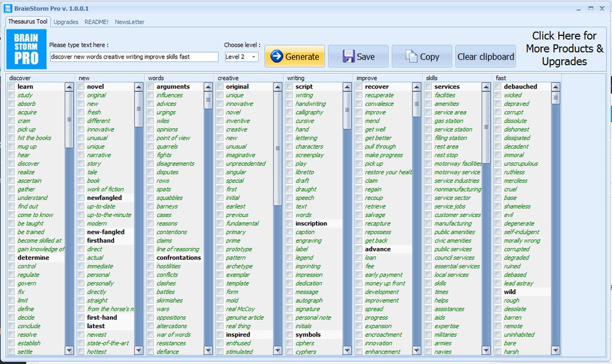The height and width of the screenshot is (364, 612).
Task: Click the 'creative' column header
Action: tap(249, 78)
